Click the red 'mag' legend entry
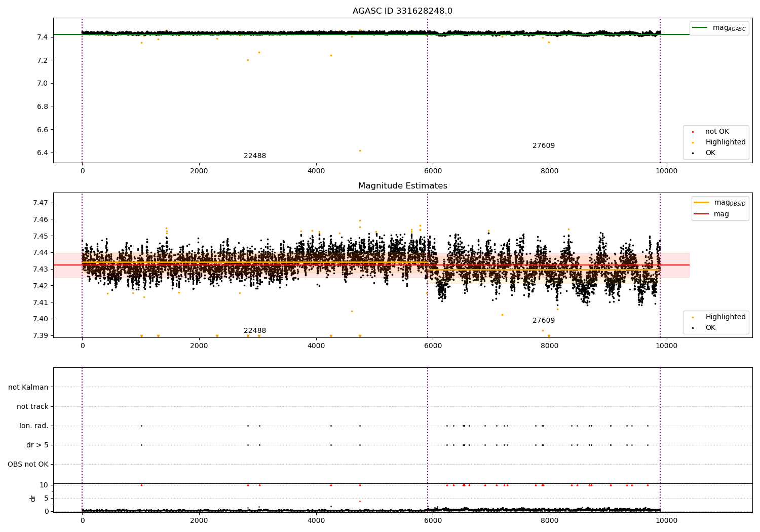 click(x=712, y=214)
